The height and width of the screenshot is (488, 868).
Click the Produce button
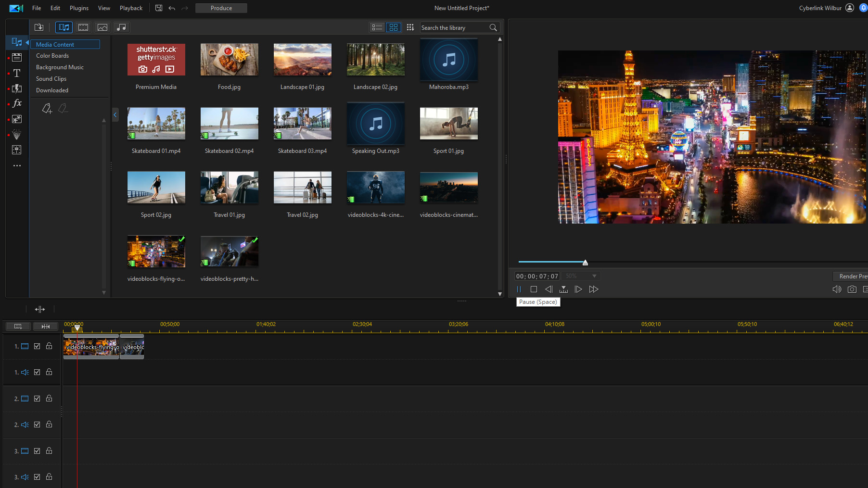(x=221, y=8)
